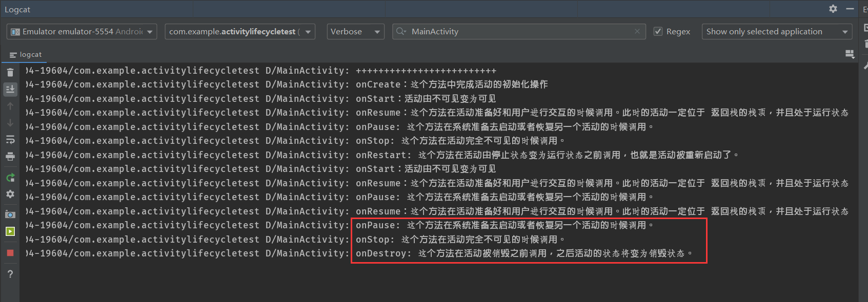
Task: Start screen record with green play icon
Action: tap(10, 231)
